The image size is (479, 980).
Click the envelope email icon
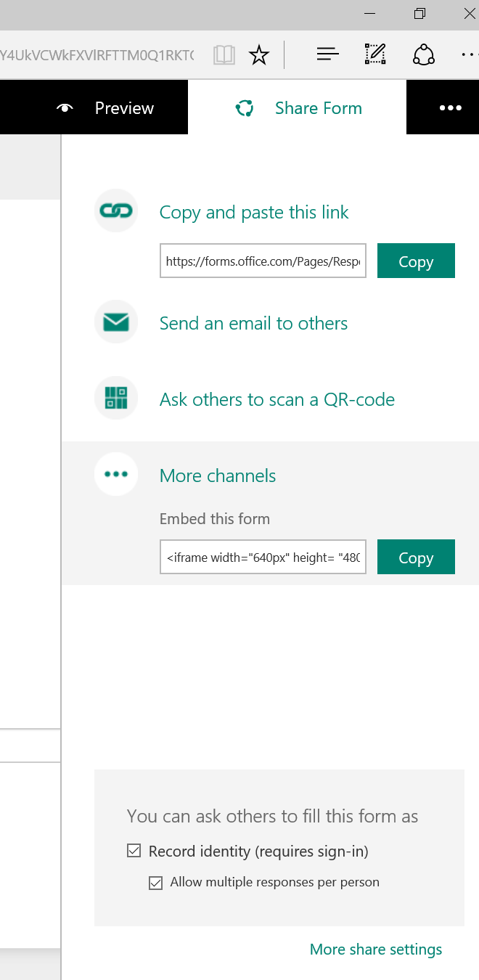tap(116, 322)
